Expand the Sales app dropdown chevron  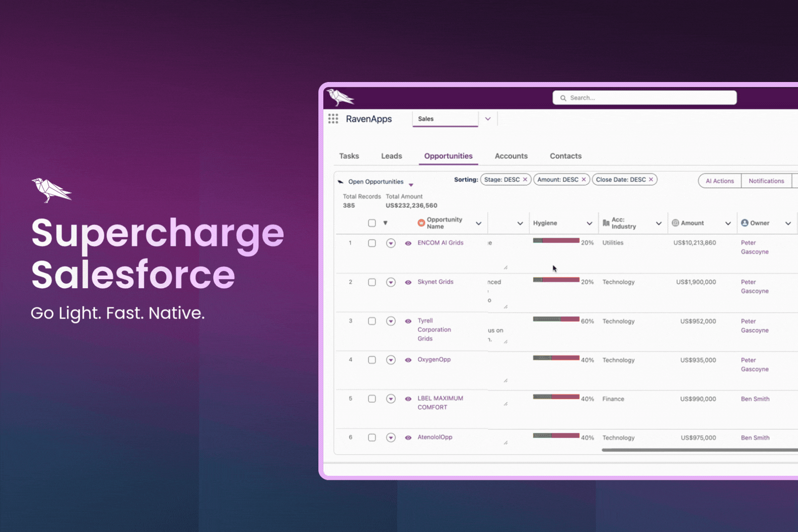[488, 119]
